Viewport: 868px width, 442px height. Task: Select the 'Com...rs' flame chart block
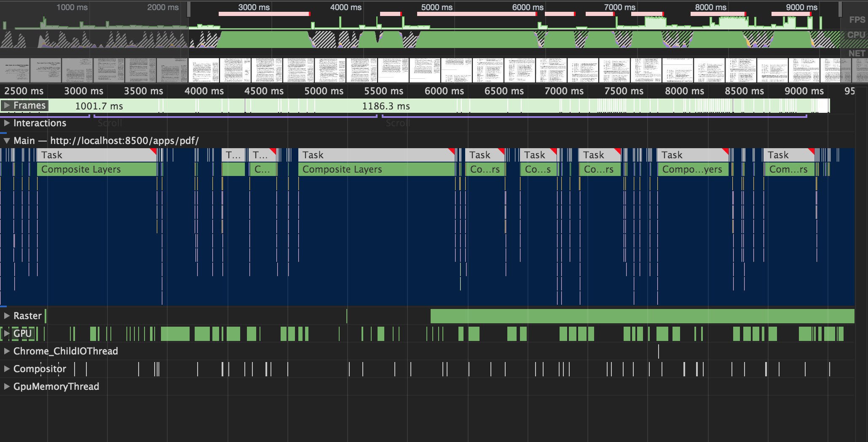[x=789, y=169]
